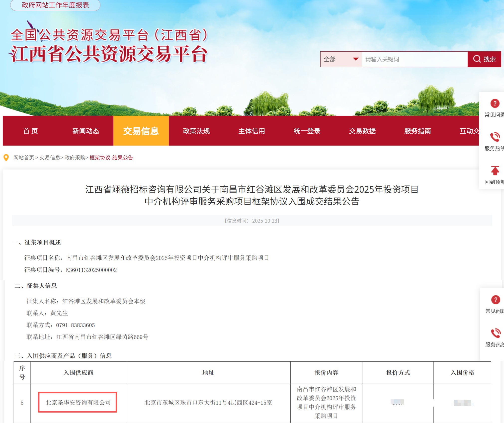Click the 框架协议-结果公告 breadcrumb link
This screenshot has width=504, height=423.
(x=111, y=158)
